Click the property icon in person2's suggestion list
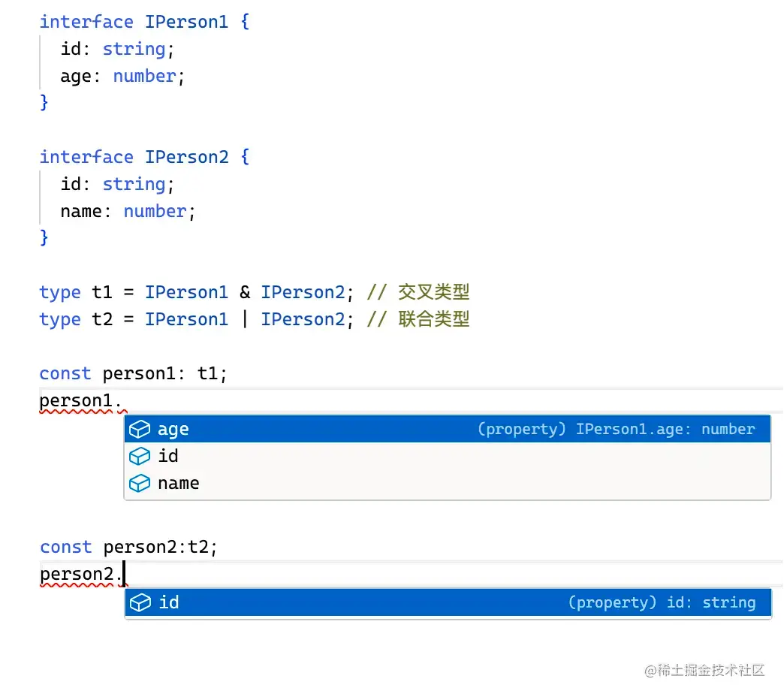 click(x=140, y=602)
